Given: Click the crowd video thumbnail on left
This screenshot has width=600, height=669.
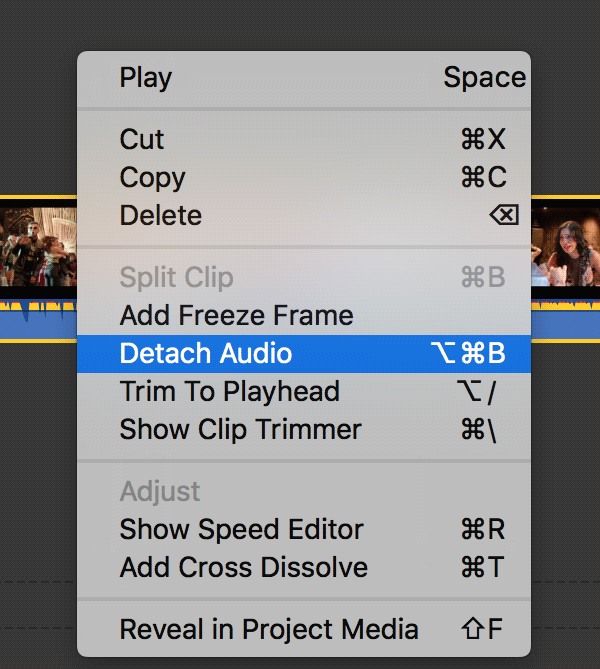Looking at the screenshot, I should click(x=38, y=245).
